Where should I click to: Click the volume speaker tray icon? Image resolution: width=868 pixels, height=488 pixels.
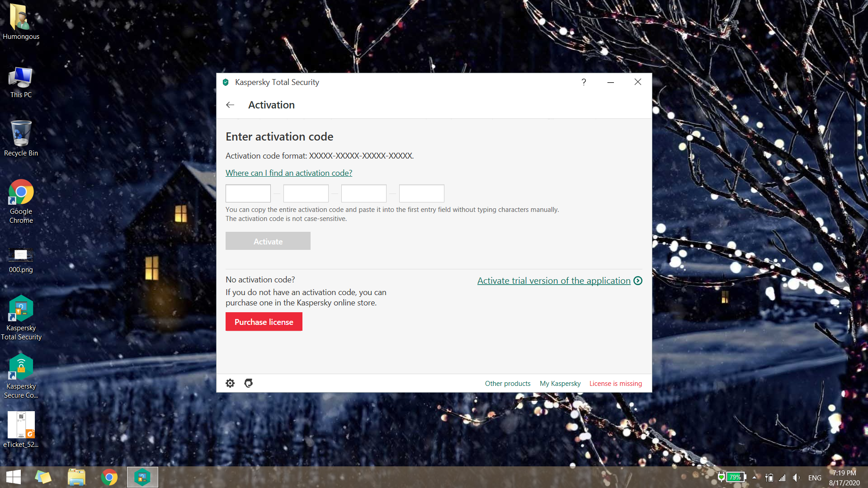coord(796,478)
